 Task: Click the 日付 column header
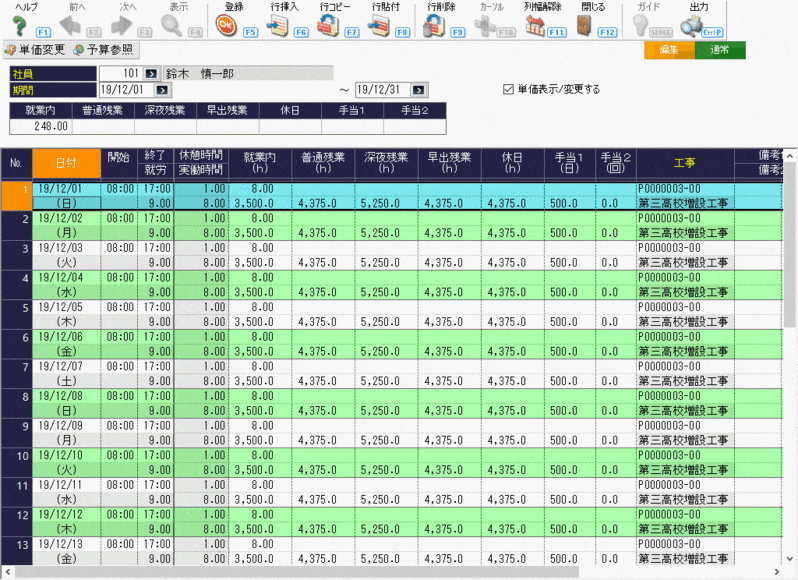(66, 163)
